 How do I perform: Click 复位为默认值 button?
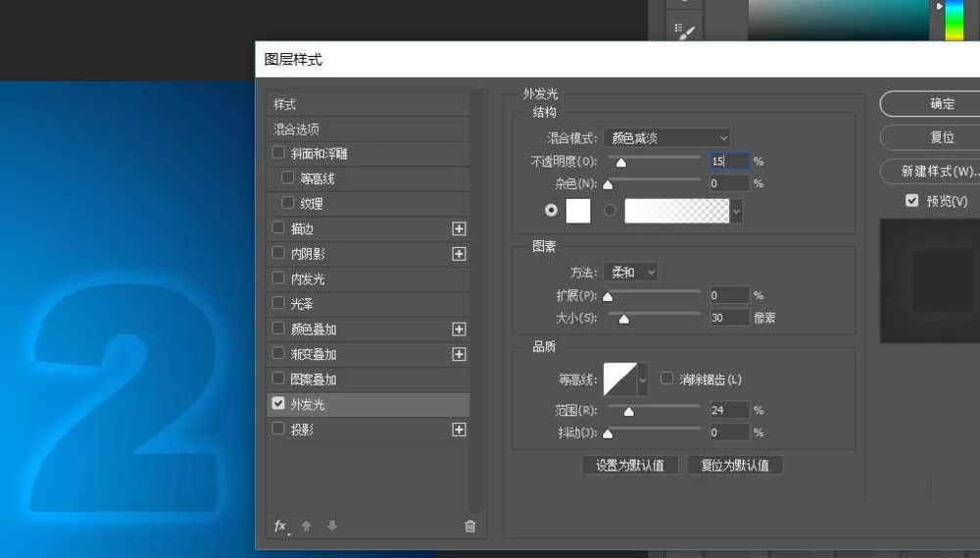coord(735,466)
